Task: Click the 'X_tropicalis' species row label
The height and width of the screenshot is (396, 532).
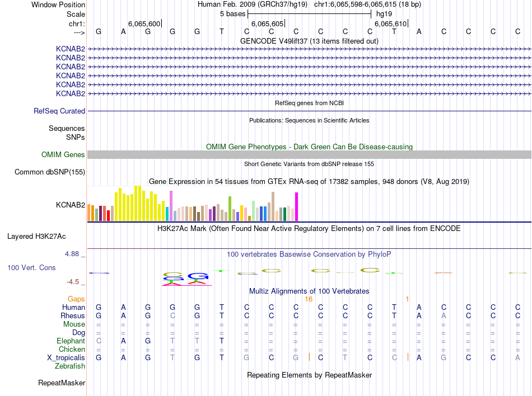Action: [66, 358]
